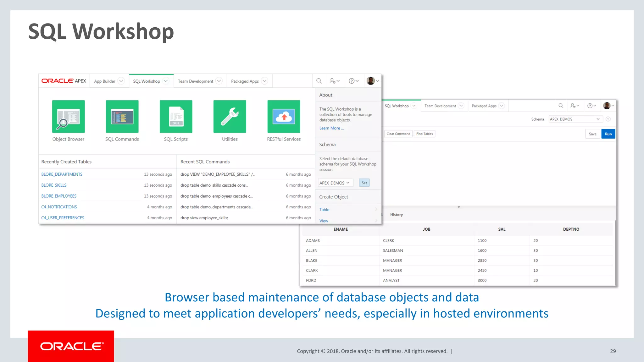Click SALESMAN job cell for ALLEN
The height and width of the screenshot is (362, 644).
coord(393,250)
